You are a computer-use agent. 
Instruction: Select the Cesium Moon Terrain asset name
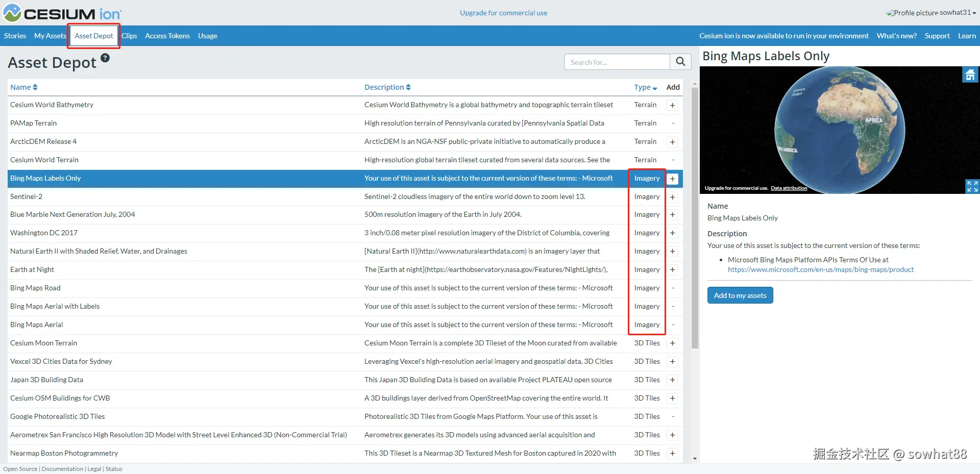tap(44, 343)
